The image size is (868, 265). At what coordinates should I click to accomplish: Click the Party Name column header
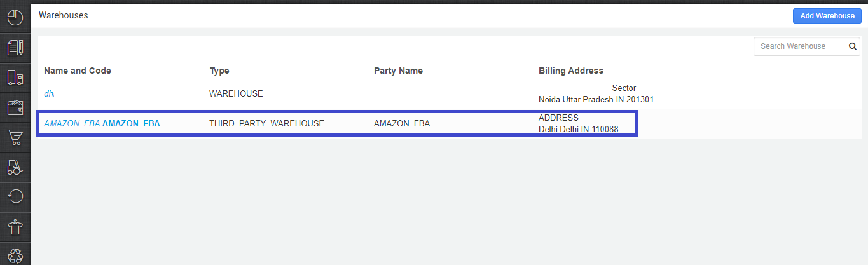(398, 71)
